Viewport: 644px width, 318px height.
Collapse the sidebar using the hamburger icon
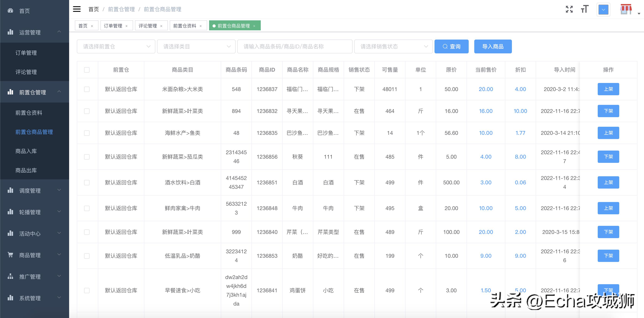pyautogui.click(x=77, y=9)
